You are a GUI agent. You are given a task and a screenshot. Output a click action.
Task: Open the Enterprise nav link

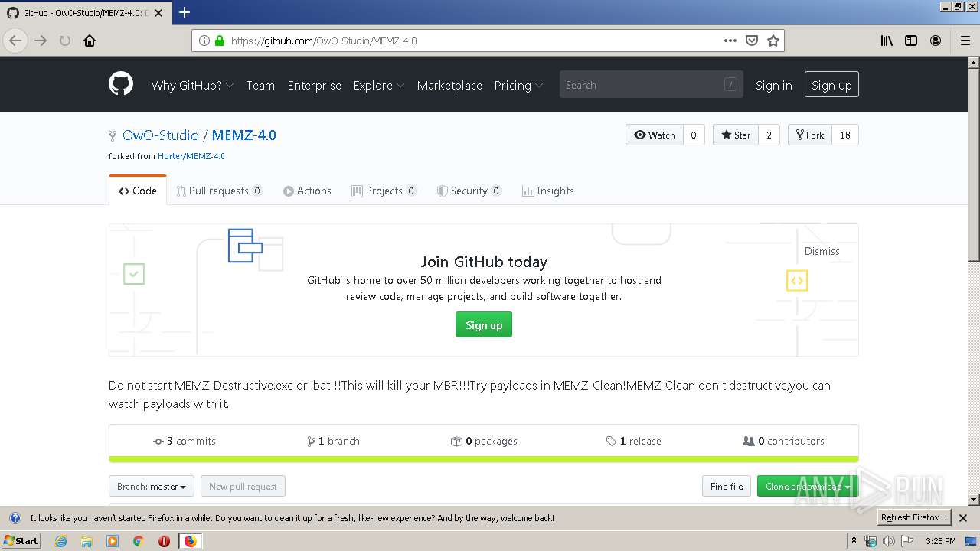point(314,85)
